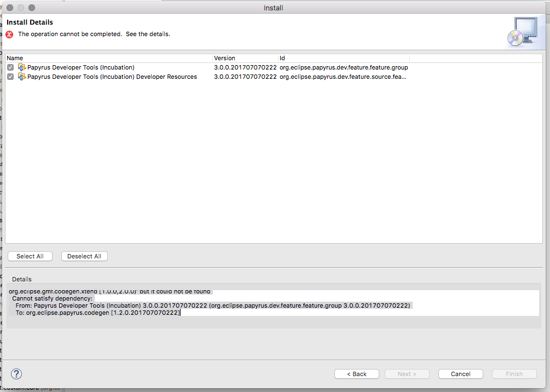
Task: Click the 'From: Papyrus Developer Tools' details line
Action: point(212,305)
